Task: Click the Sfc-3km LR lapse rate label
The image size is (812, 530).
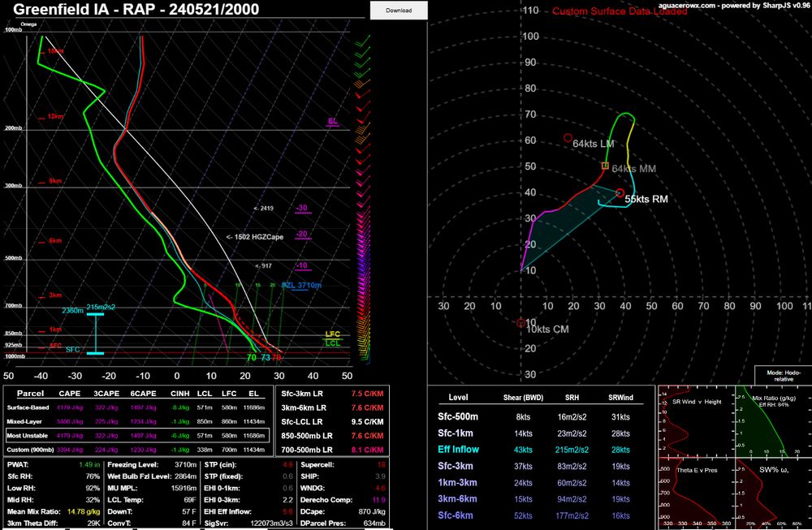Action: [301, 394]
